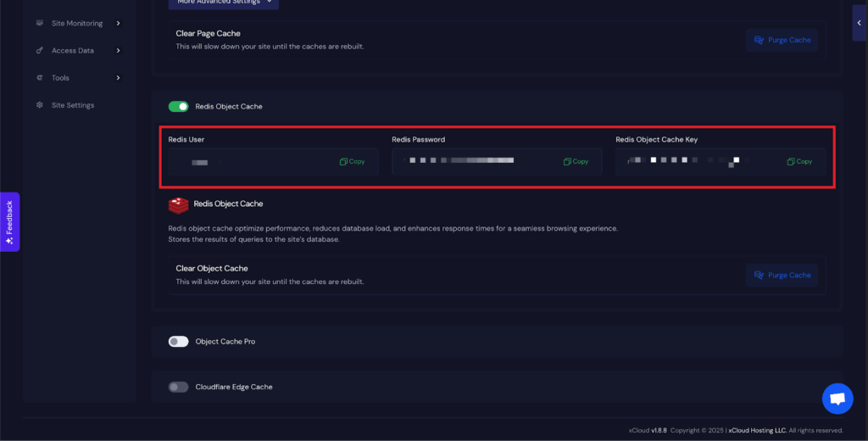Purge the page cache

[x=782, y=40]
